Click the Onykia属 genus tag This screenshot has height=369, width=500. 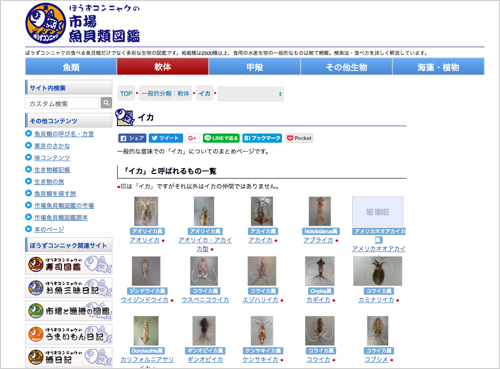320,291
